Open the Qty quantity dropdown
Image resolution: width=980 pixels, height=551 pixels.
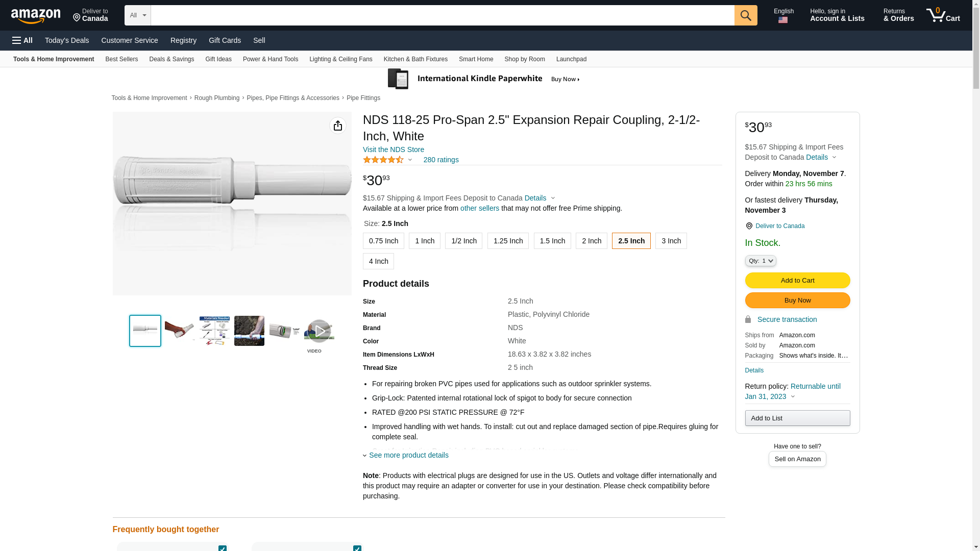coord(760,261)
